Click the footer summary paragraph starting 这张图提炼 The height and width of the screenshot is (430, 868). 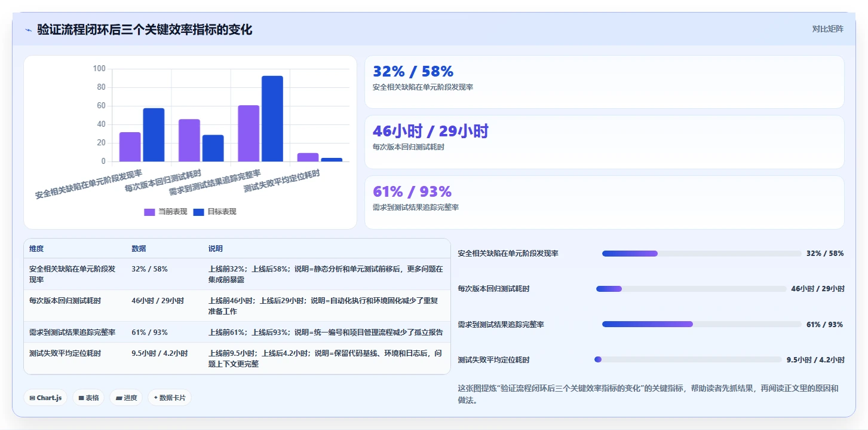click(648, 394)
